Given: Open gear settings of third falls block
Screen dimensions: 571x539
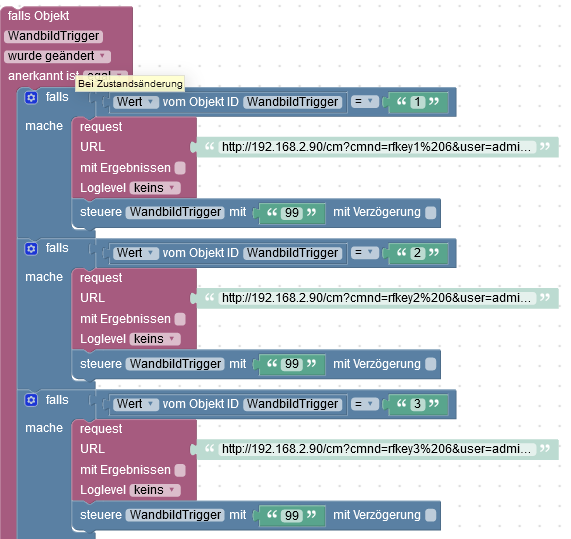Looking at the screenshot, I should [x=31, y=400].
